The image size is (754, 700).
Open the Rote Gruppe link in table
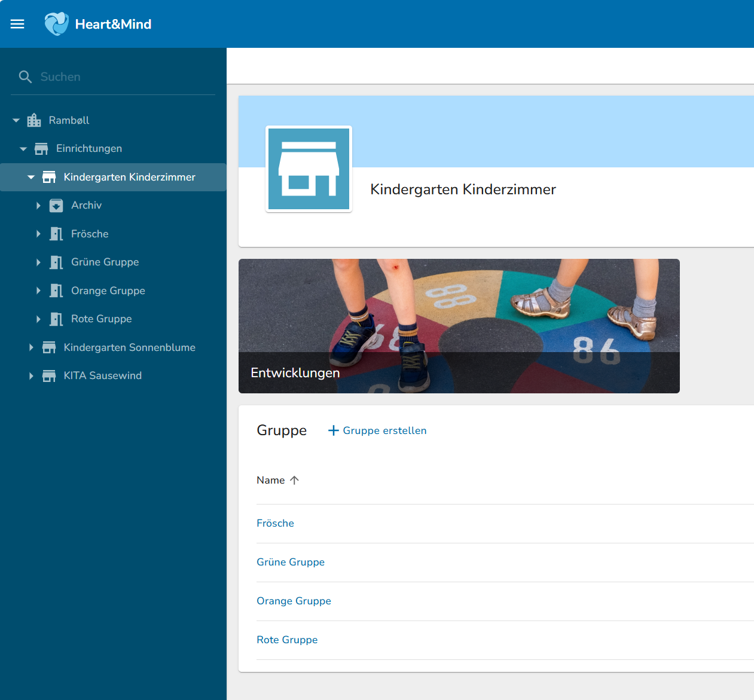[x=287, y=640]
